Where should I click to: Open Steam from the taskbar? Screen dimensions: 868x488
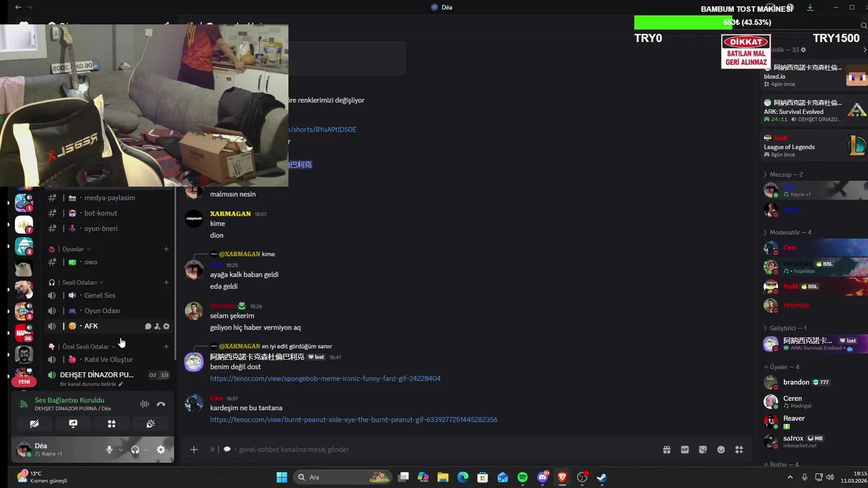(601, 477)
